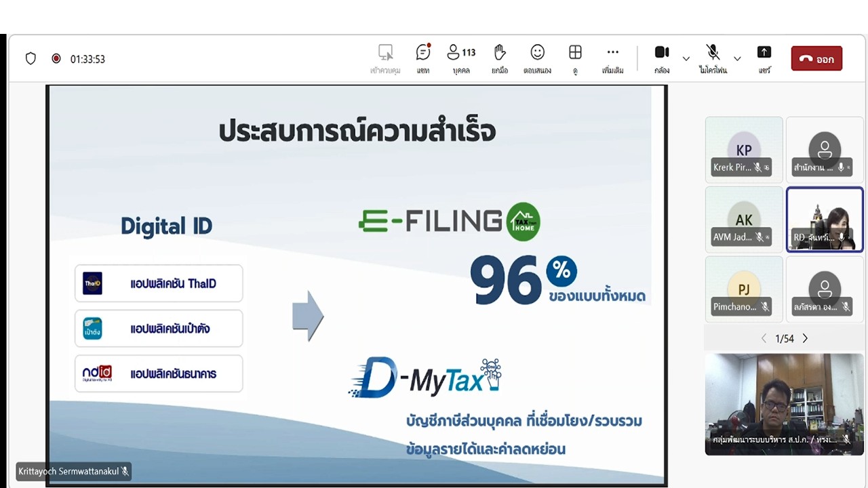Open the view layout menu

[x=574, y=52]
